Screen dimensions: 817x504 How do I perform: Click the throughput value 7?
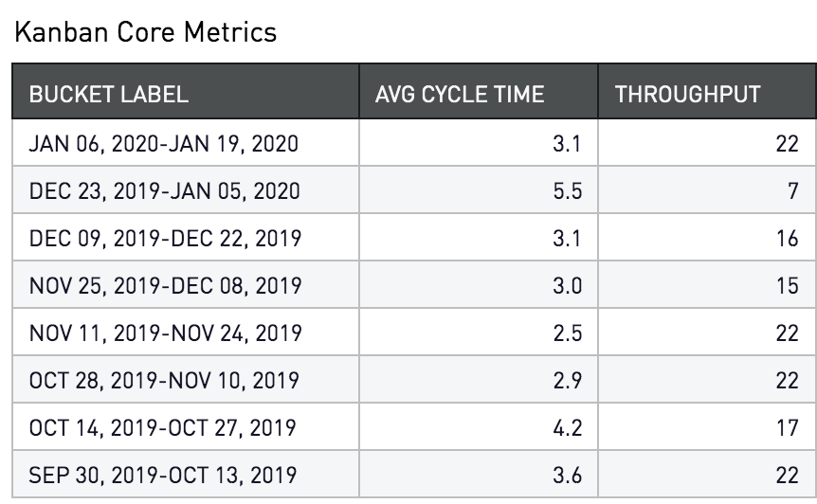tap(792, 191)
